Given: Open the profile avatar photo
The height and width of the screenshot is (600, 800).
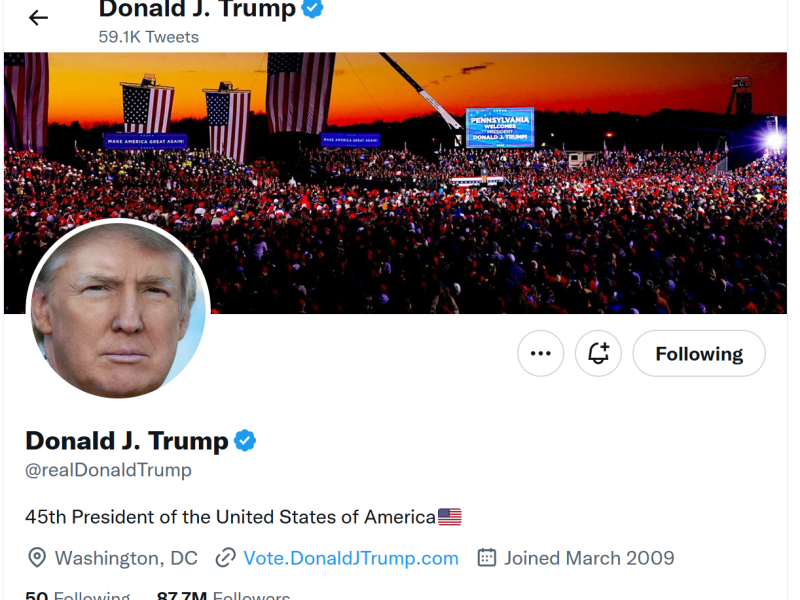Looking at the screenshot, I should (x=118, y=308).
